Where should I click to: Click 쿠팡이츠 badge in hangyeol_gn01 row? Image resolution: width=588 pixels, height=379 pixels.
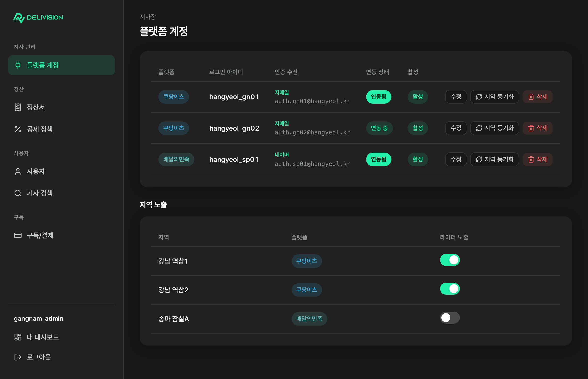coord(174,97)
